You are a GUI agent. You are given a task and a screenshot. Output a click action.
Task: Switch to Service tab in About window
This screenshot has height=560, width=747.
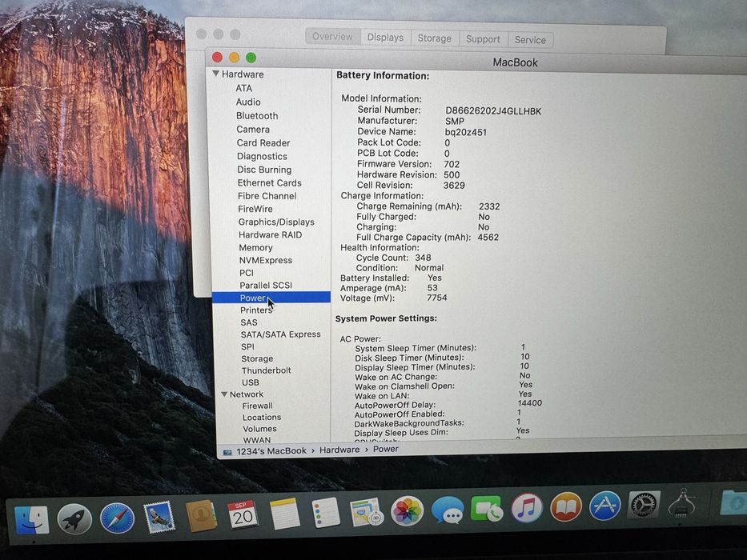coord(530,40)
